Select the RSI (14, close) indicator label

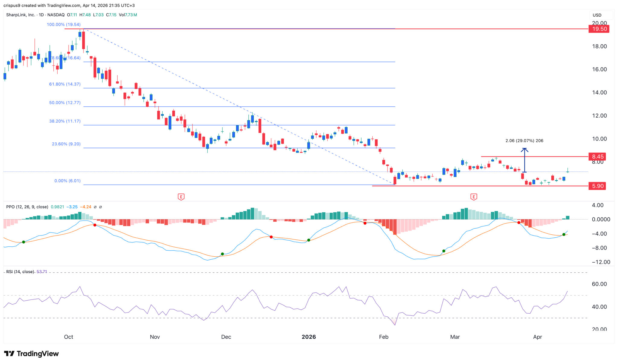(20, 271)
